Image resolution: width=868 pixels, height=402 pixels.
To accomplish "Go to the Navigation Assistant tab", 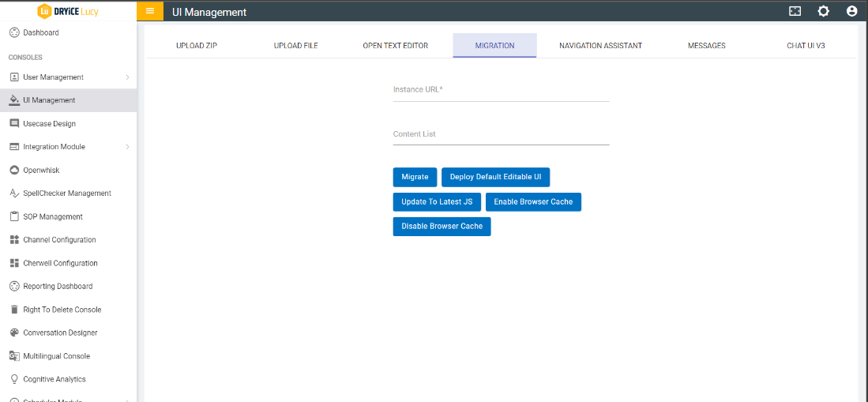I will (600, 45).
